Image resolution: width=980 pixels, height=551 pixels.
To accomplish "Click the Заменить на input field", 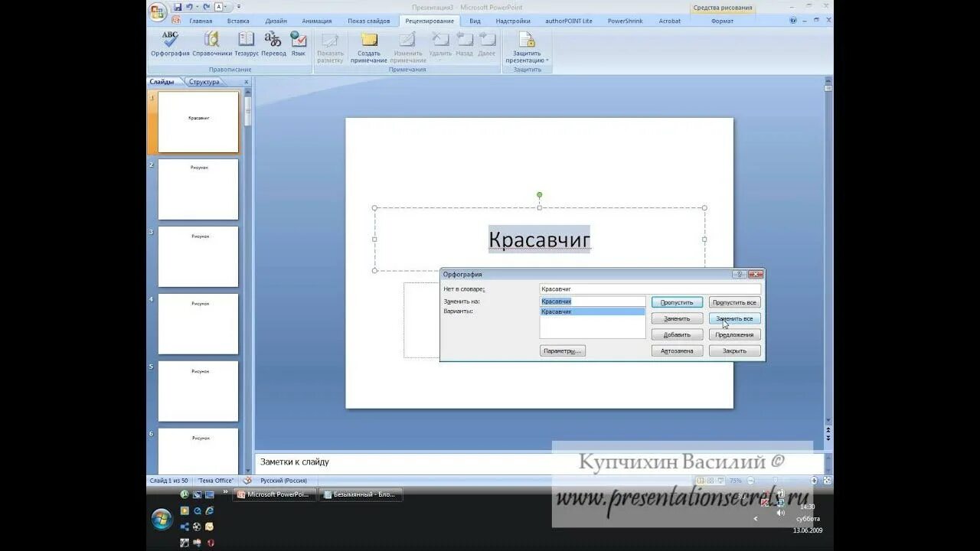I will click(x=593, y=302).
